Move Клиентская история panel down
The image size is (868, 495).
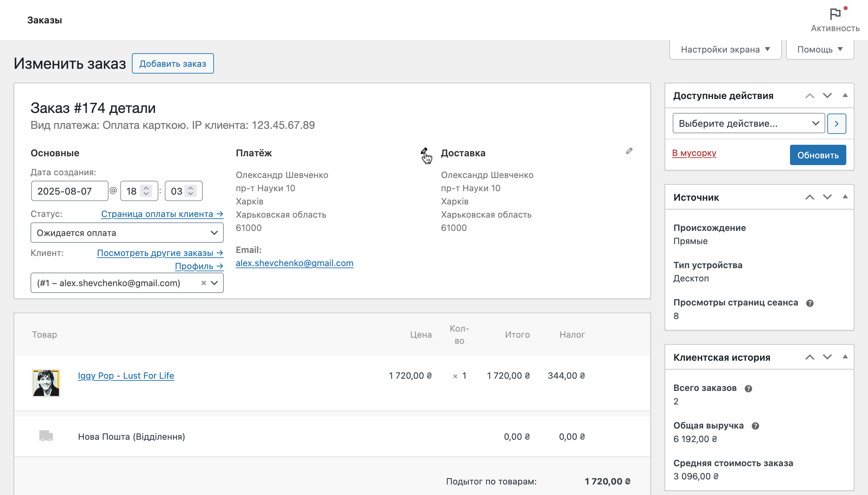coord(827,357)
